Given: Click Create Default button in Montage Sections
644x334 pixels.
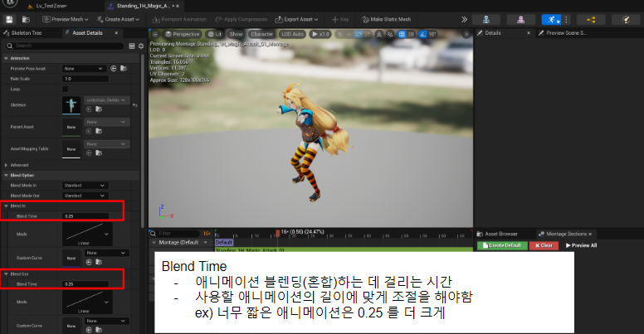Looking at the screenshot, I should pos(502,245).
